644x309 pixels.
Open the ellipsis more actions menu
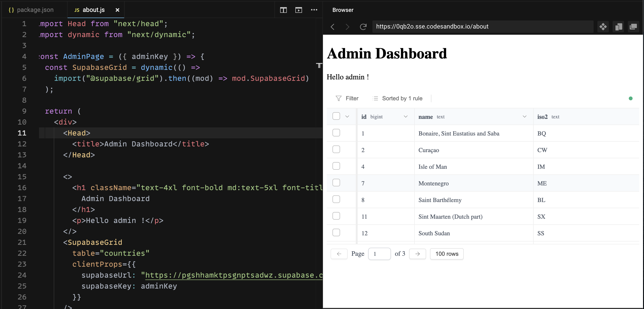[x=314, y=10]
